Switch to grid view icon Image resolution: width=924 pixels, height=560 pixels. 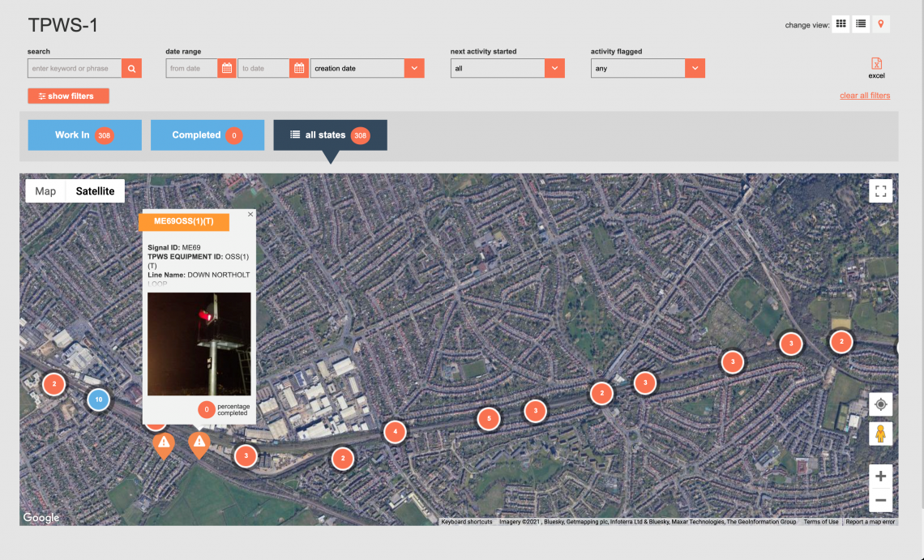pos(841,24)
